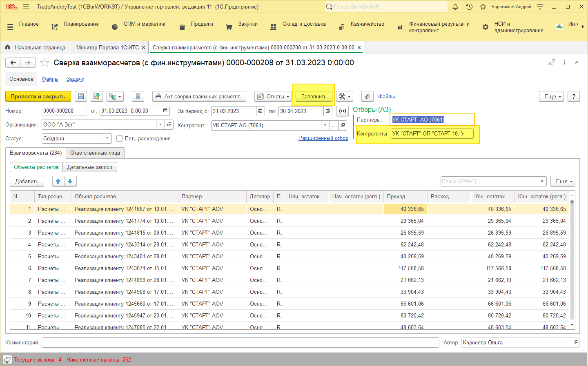588x366 pixels.
Task: Open the attached files paperclip icon
Action: click(367, 96)
